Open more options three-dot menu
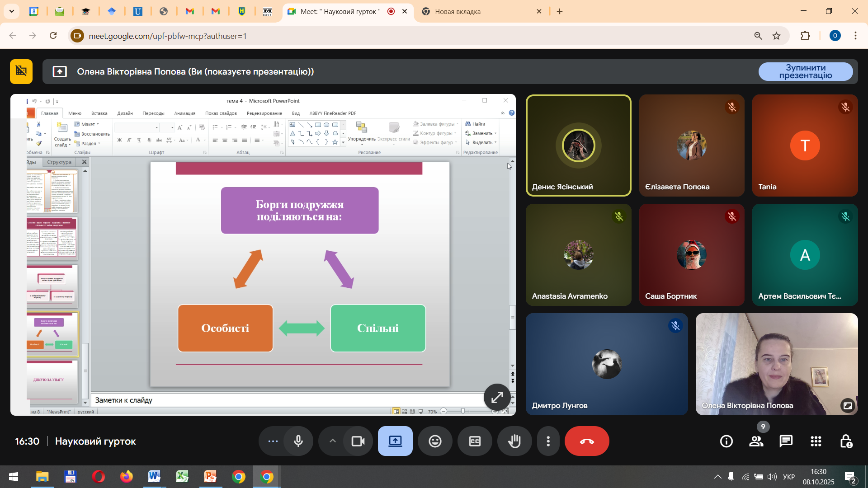This screenshot has width=868, height=488. pyautogui.click(x=548, y=441)
